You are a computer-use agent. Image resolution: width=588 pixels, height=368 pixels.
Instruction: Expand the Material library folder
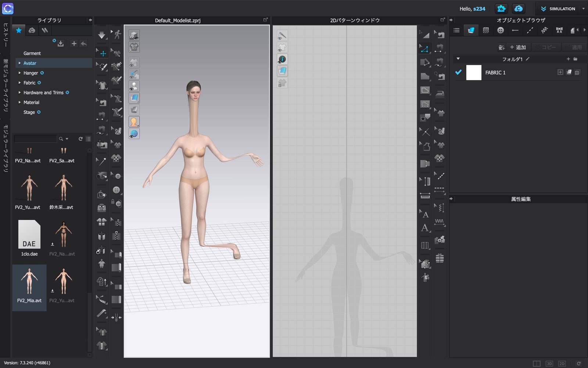click(x=19, y=102)
